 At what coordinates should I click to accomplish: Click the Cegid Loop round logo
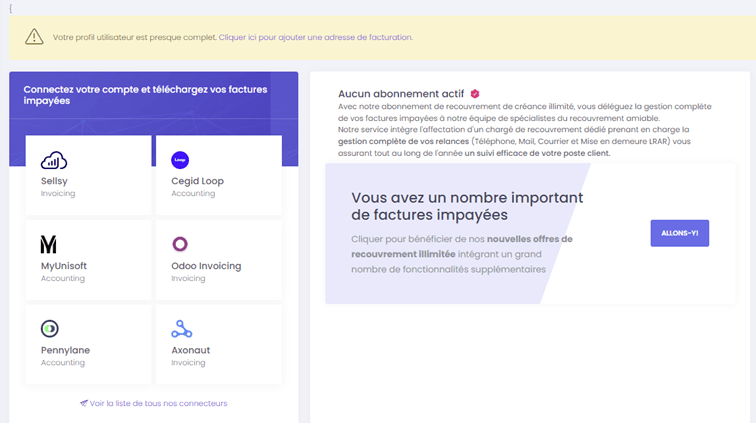coord(181,160)
